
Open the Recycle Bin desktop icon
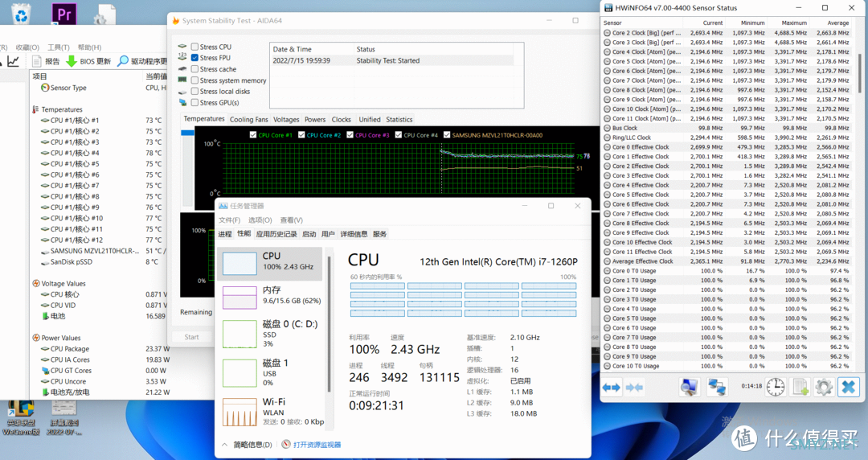click(x=21, y=14)
